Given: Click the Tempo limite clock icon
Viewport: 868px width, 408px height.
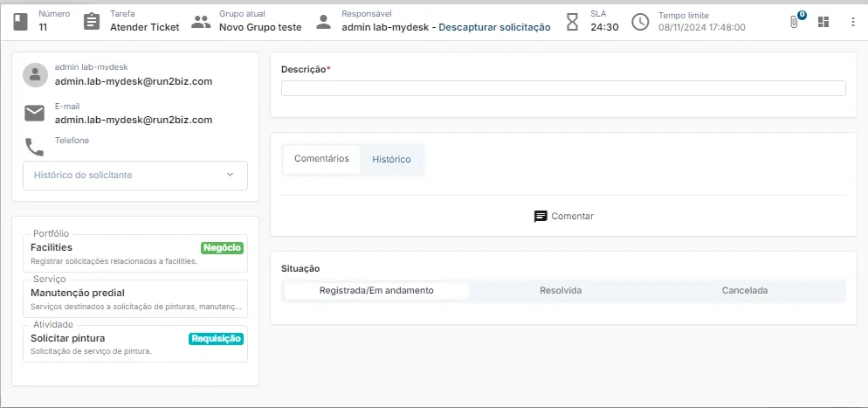Looking at the screenshot, I should (640, 22).
